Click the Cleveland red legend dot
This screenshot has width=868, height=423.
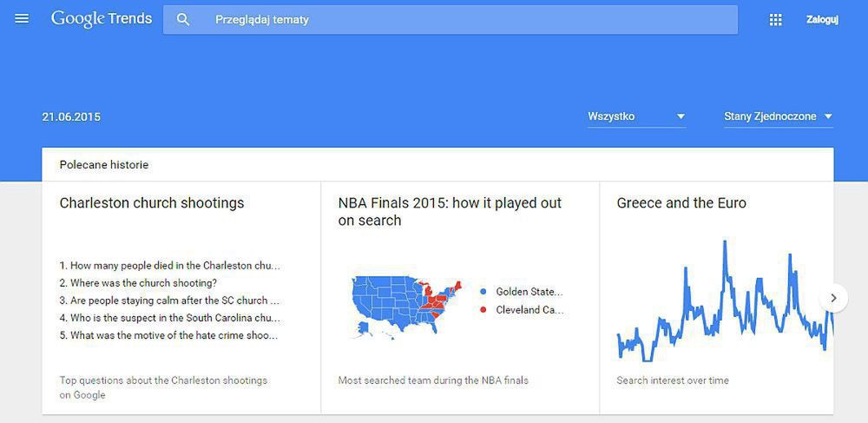click(483, 310)
